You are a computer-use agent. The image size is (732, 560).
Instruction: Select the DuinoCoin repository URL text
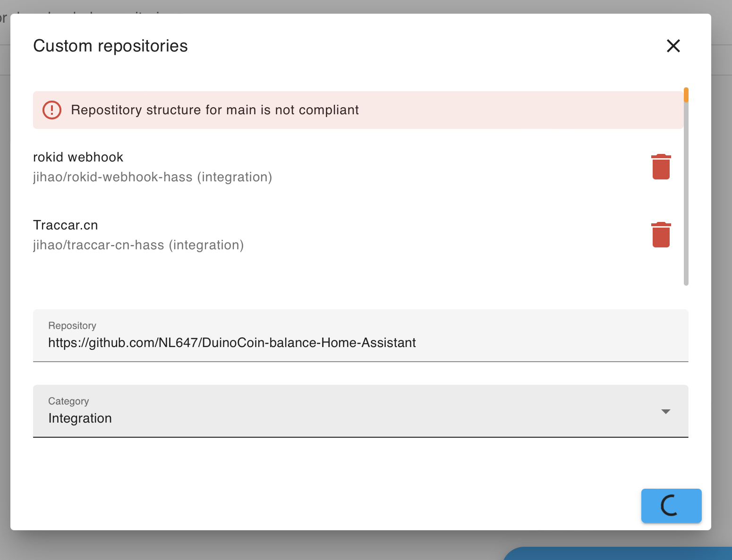point(231,342)
